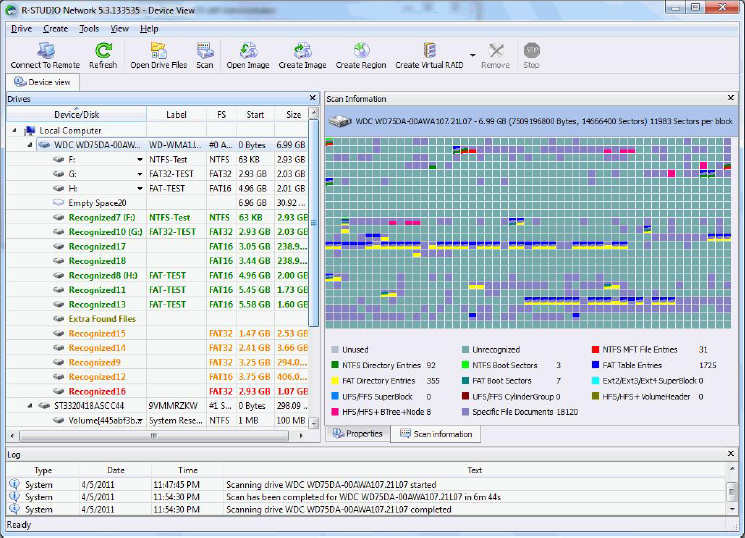Click the Recognized13 drive icon
The height and width of the screenshot is (538, 745).
[58, 304]
